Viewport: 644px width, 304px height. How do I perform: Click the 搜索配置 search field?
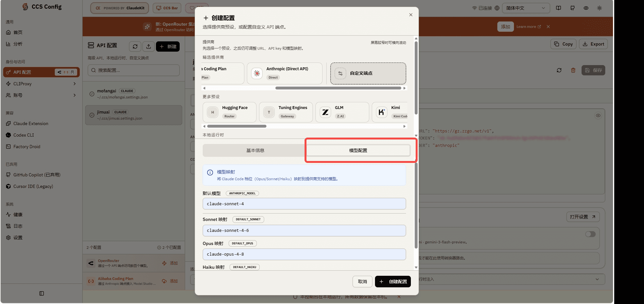tap(134, 70)
